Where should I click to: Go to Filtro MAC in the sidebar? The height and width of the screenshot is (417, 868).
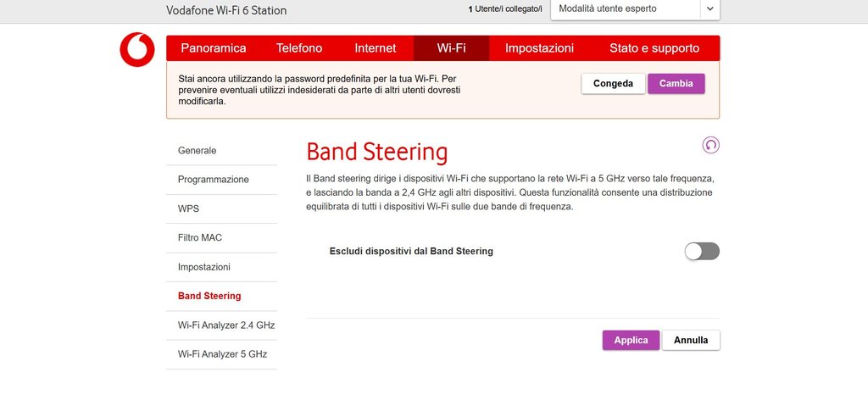point(221,237)
